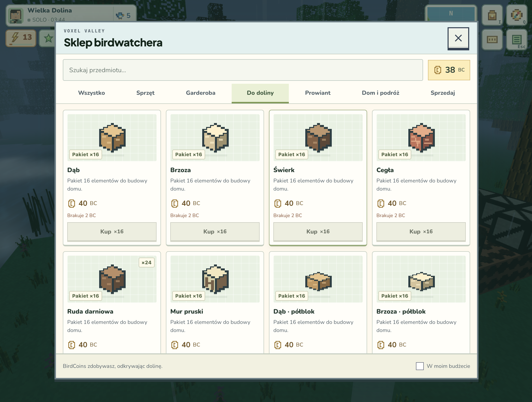Open the Esc menu list icon
Screen dimensions: 532x402
tap(517, 40)
